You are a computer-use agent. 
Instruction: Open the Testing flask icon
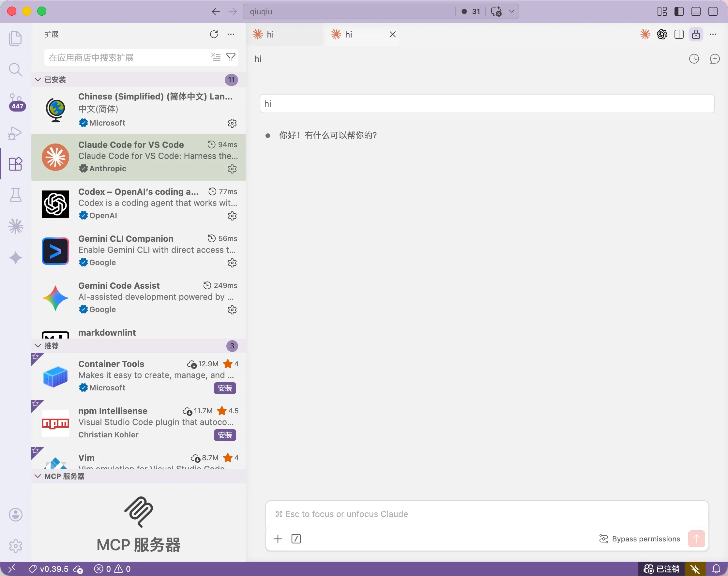pyautogui.click(x=15, y=195)
